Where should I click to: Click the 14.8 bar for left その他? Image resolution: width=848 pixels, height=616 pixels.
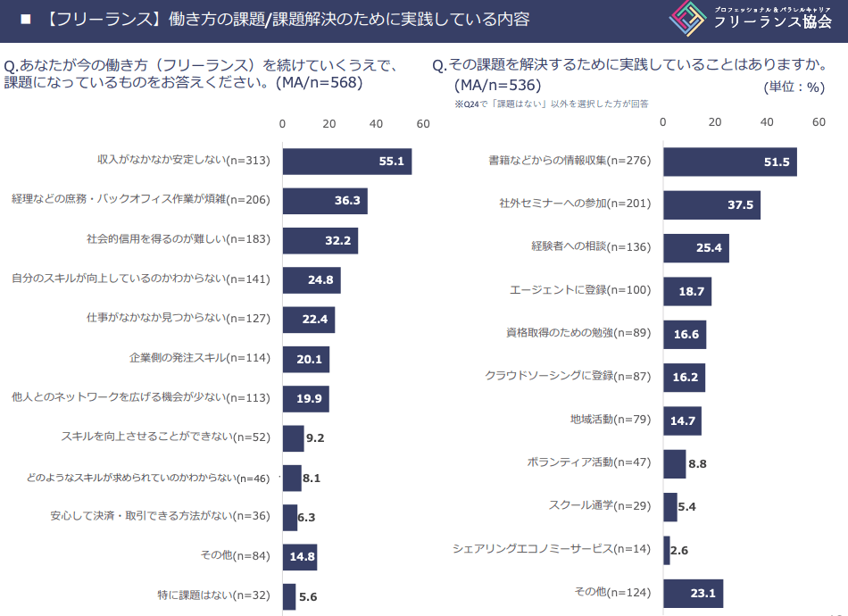click(x=299, y=557)
